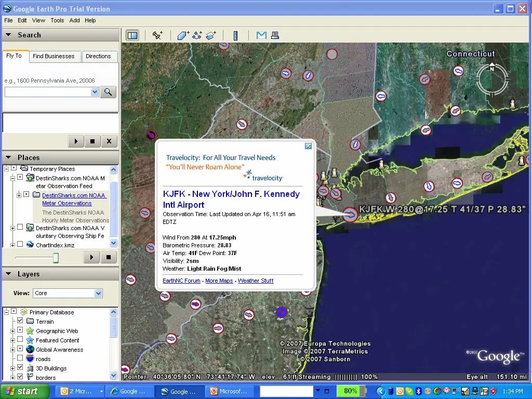Stop the Places tour
The height and width of the screenshot is (399, 532).
pos(109,257)
